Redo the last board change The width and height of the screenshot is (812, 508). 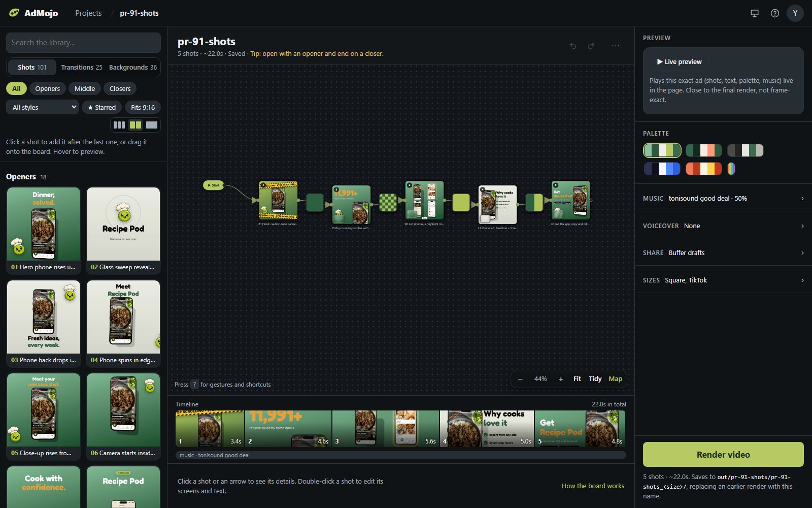[x=591, y=46]
